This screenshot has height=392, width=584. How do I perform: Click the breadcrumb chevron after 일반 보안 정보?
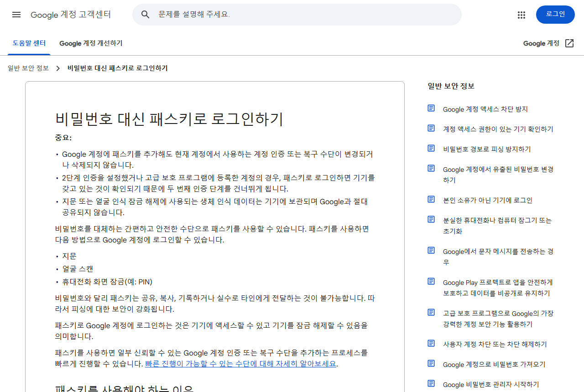tap(58, 68)
